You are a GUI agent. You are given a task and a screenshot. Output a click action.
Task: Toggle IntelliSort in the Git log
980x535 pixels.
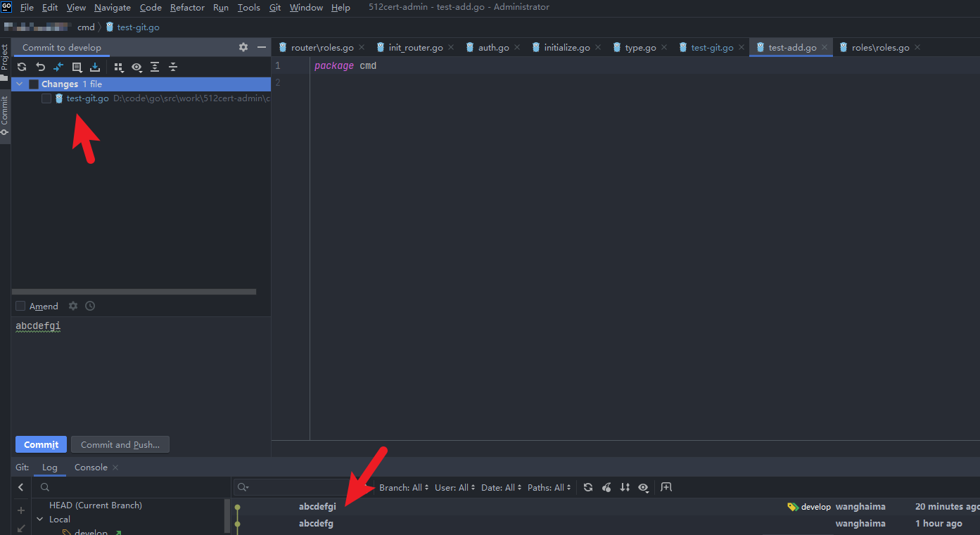click(x=625, y=487)
